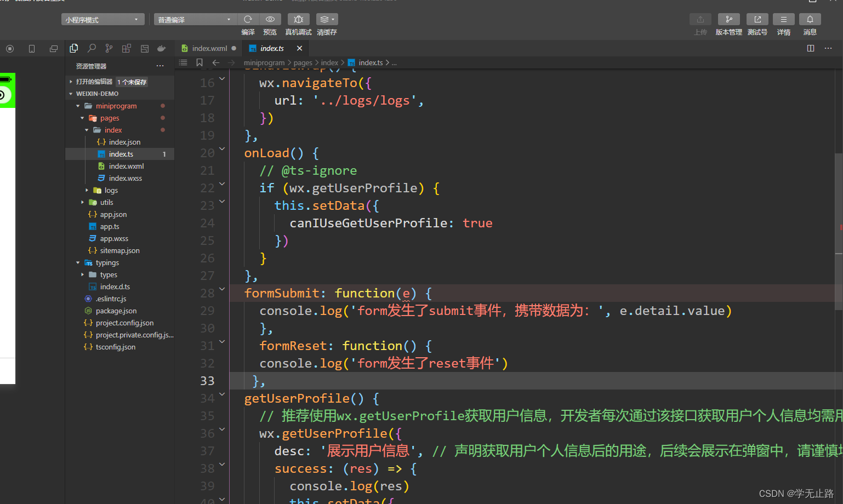Click the miniprogram breadcrumb
The height and width of the screenshot is (504, 843).
click(x=264, y=62)
